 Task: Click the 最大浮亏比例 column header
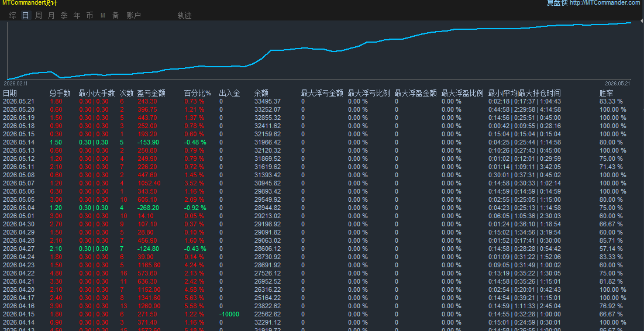369,93
